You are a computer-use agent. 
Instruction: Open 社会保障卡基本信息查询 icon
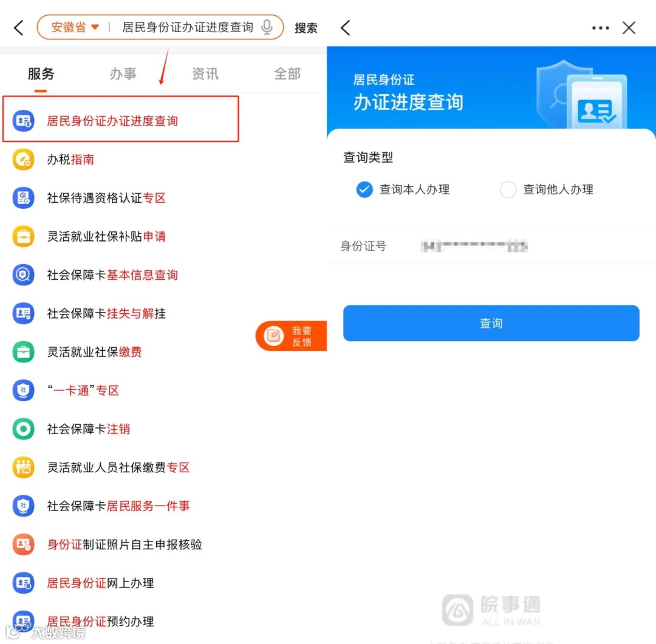click(24, 275)
